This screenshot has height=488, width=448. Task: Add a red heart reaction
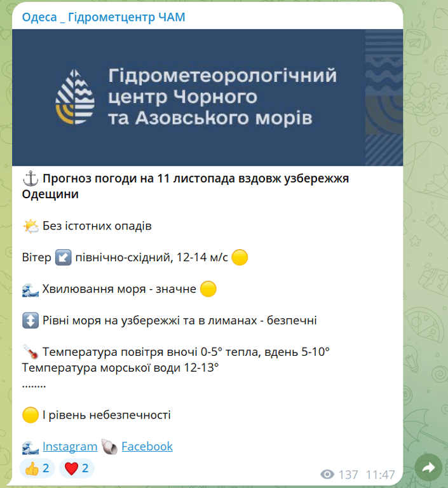[77, 468]
